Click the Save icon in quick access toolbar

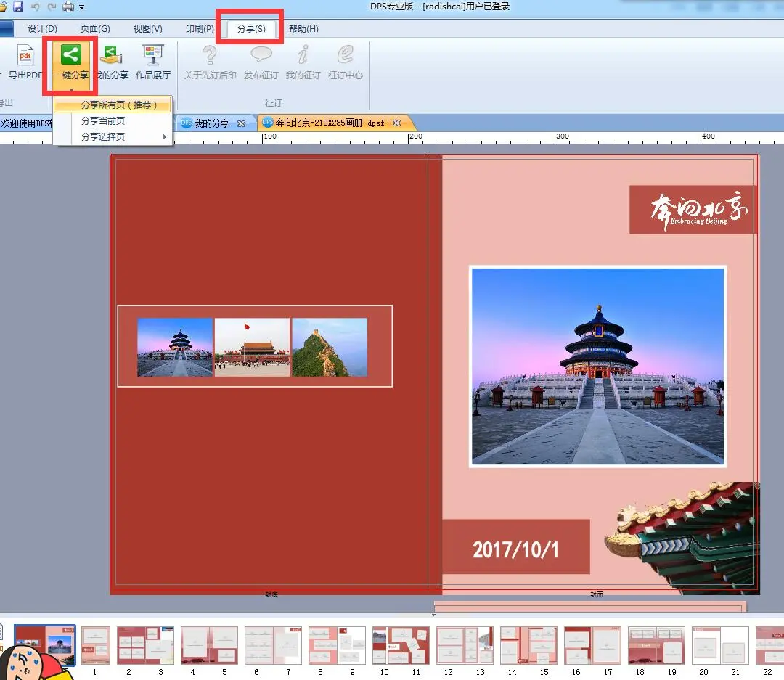(17, 6)
